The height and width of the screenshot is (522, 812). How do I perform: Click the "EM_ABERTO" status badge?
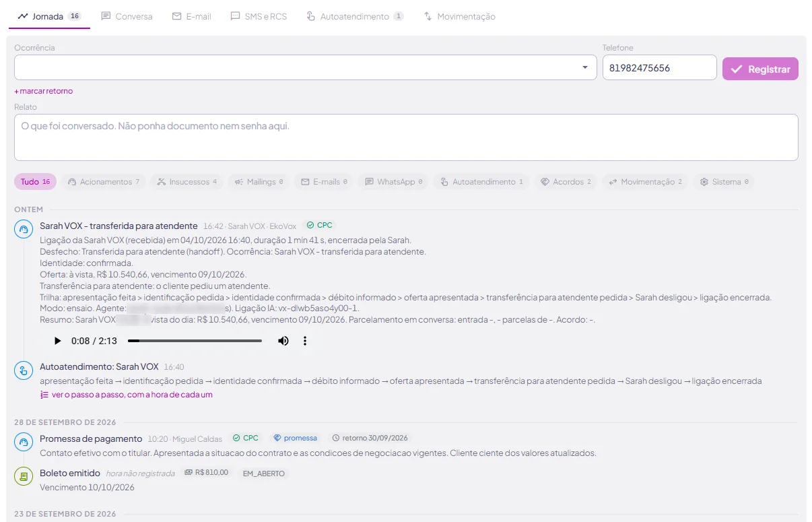[x=264, y=474]
